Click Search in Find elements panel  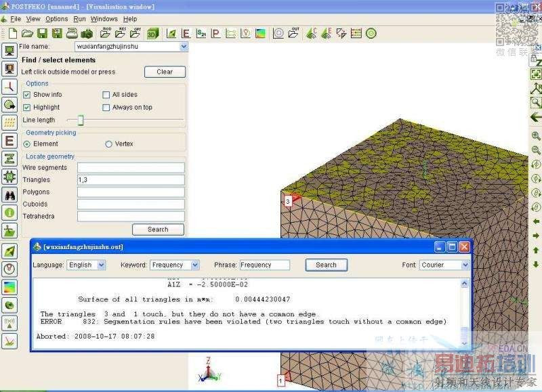158,230
